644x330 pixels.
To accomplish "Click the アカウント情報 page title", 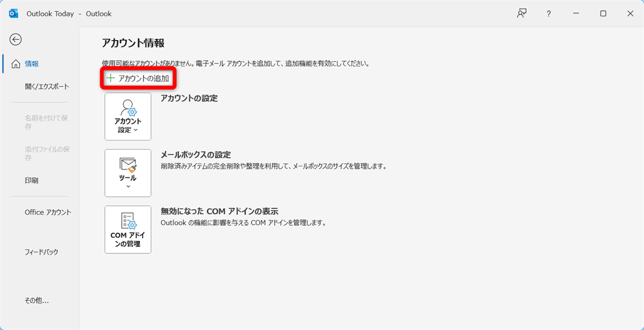I will pos(133,43).
